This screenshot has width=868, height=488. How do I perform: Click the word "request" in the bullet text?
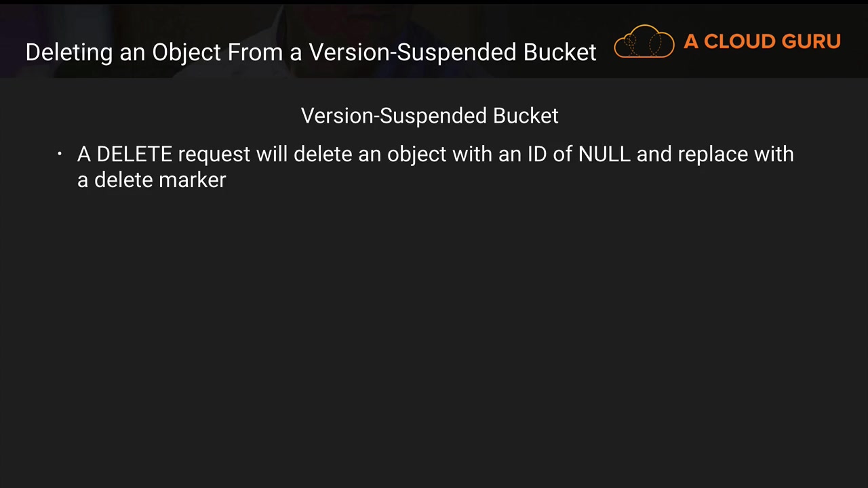pos(214,155)
